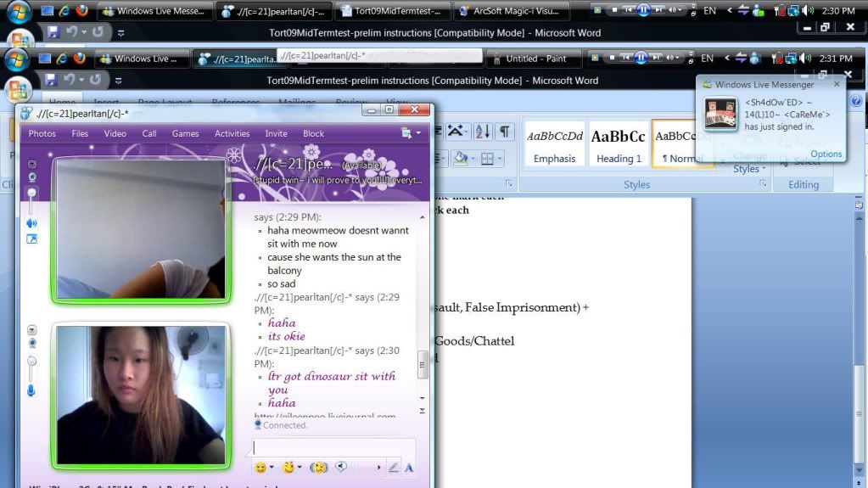The width and height of the screenshot is (868, 488).
Task: Adjust the speaker volume slider
Action: (31, 194)
